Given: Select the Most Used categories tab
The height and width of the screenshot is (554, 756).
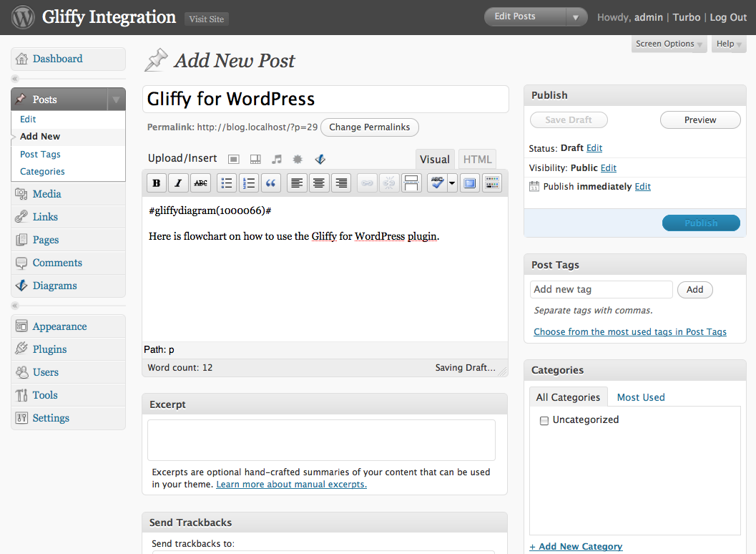Looking at the screenshot, I should click(641, 397).
